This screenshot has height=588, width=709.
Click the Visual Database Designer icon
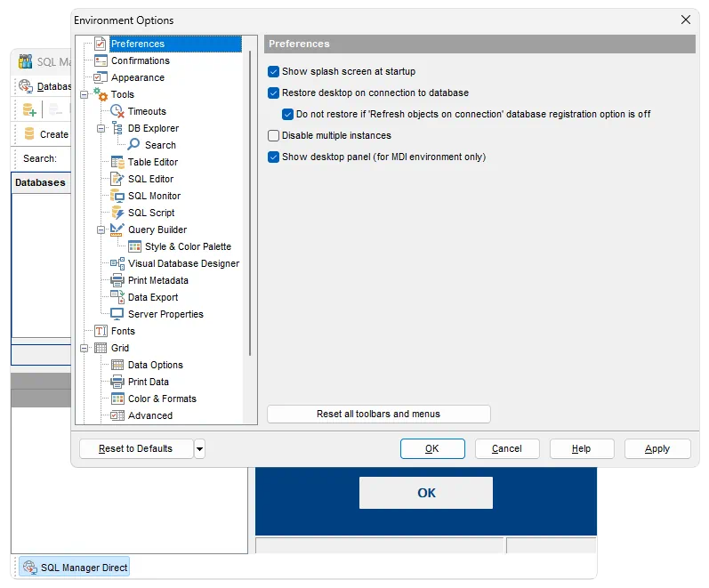point(117,263)
